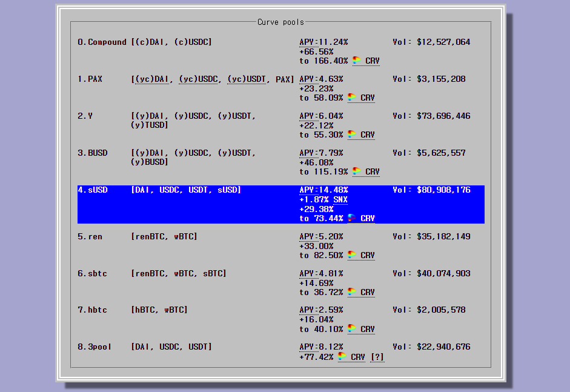The height and width of the screenshot is (392, 570).
Task: Open the 6.sbtc pool
Action: 280,282
